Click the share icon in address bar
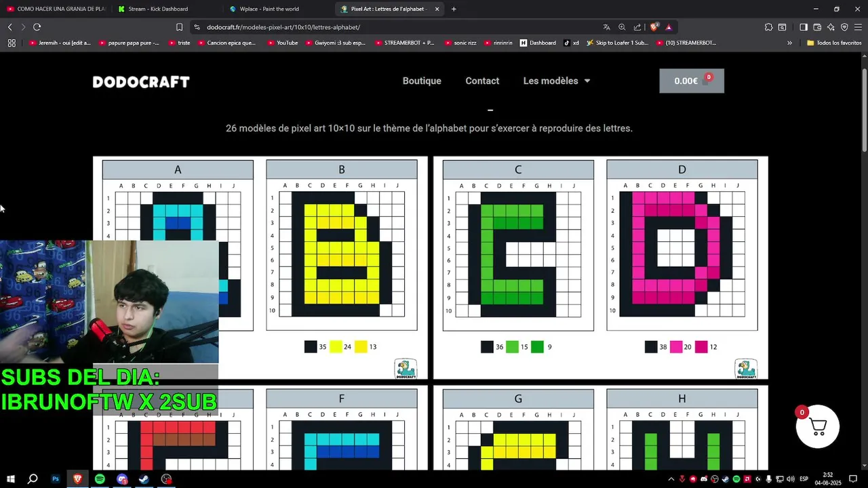868x488 pixels. [x=637, y=27]
